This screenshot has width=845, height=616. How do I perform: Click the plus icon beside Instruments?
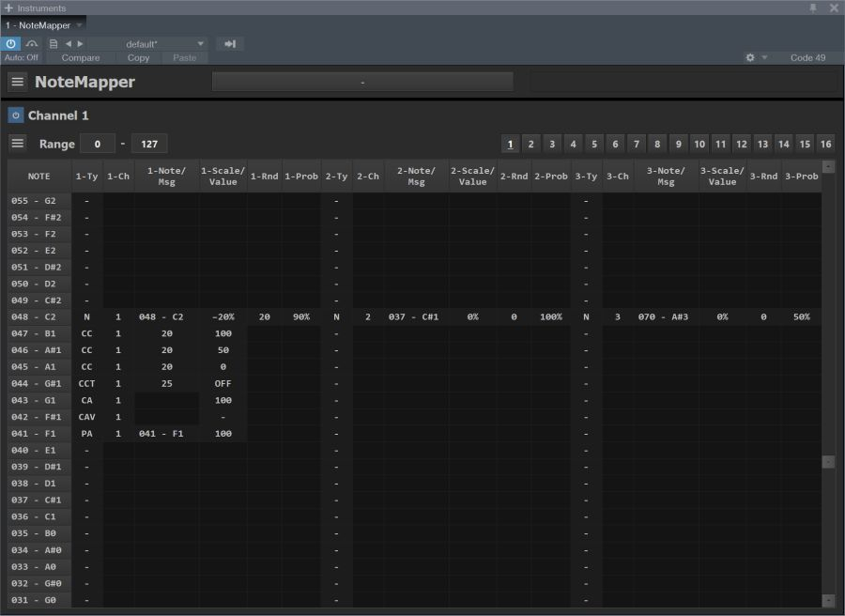[x=8, y=8]
